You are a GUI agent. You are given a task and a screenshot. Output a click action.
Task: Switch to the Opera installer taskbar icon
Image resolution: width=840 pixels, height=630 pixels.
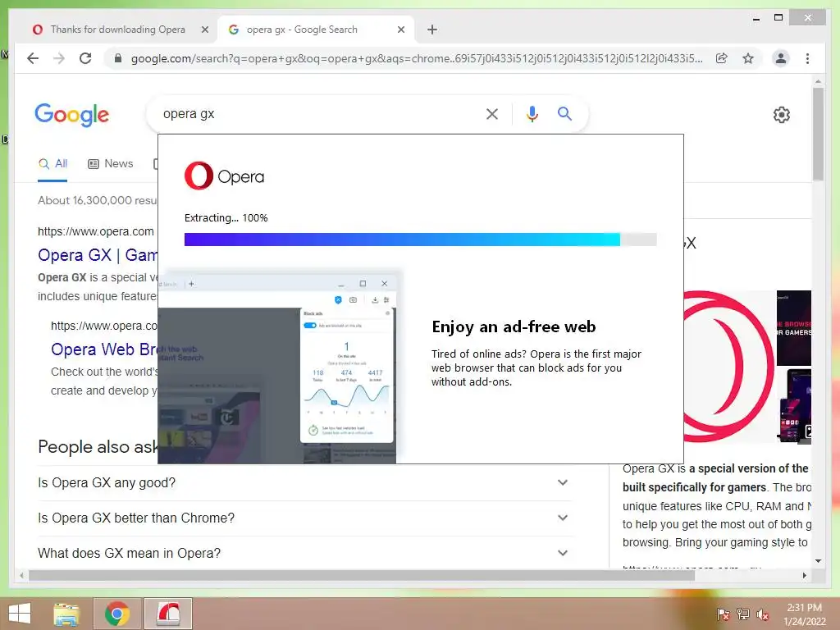tap(168, 614)
